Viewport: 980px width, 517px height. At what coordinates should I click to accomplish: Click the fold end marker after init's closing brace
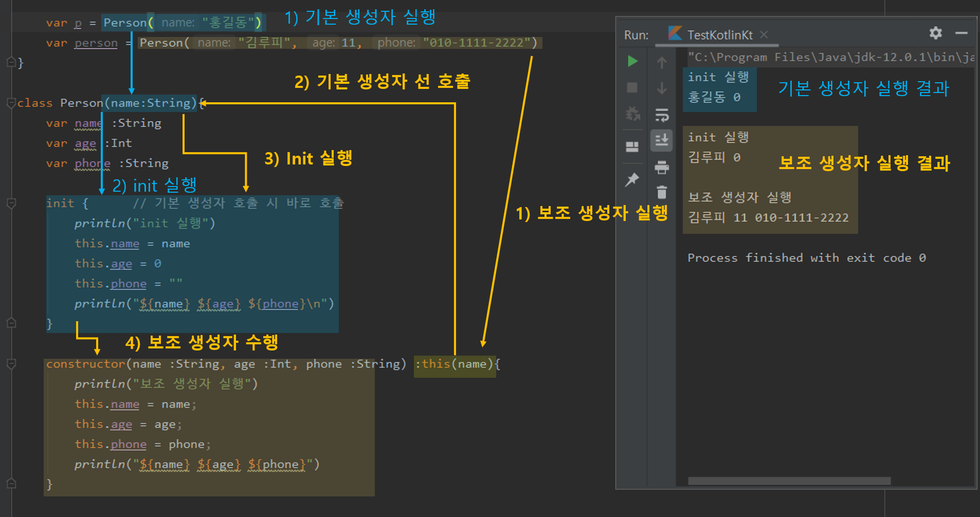pos(11,323)
